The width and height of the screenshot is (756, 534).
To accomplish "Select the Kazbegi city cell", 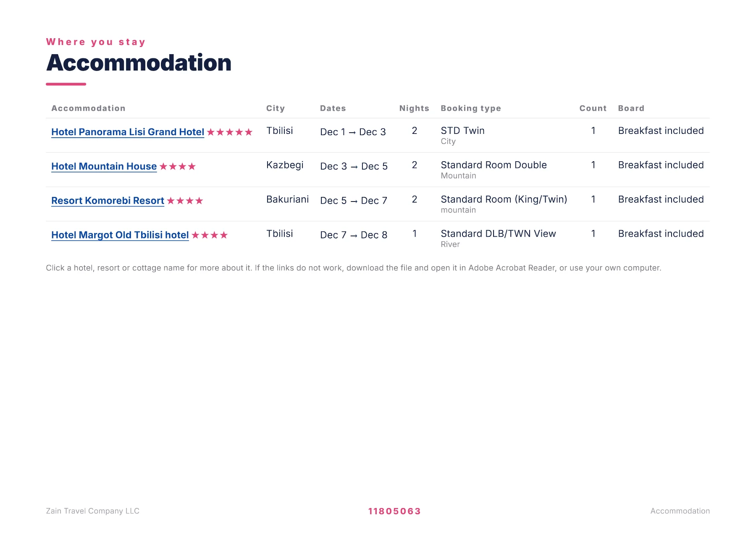I will tap(285, 165).
